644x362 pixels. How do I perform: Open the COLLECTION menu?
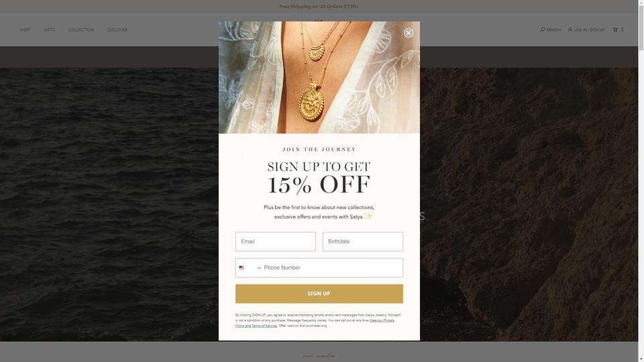81,29
